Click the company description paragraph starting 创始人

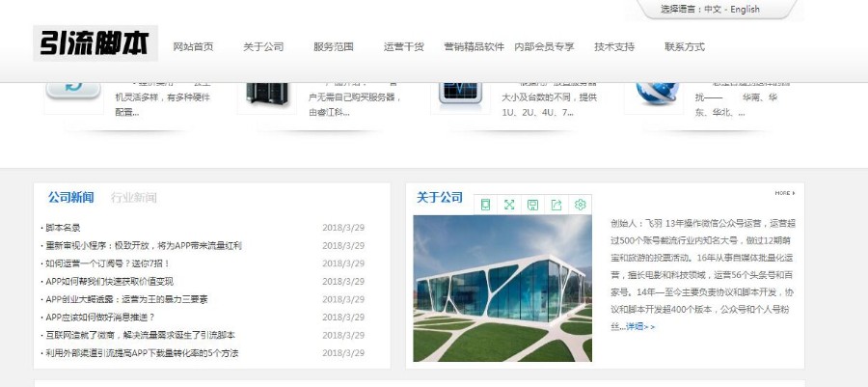[x=703, y=275]
